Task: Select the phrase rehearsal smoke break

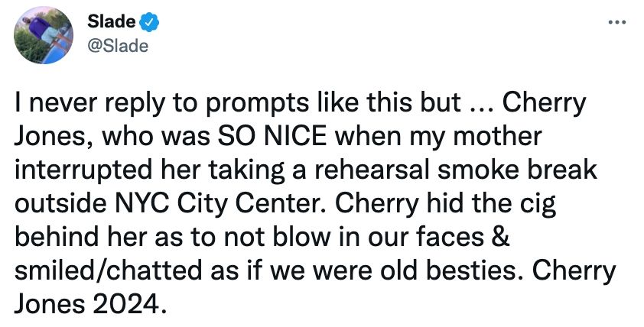Action: (x=453, y=170)
